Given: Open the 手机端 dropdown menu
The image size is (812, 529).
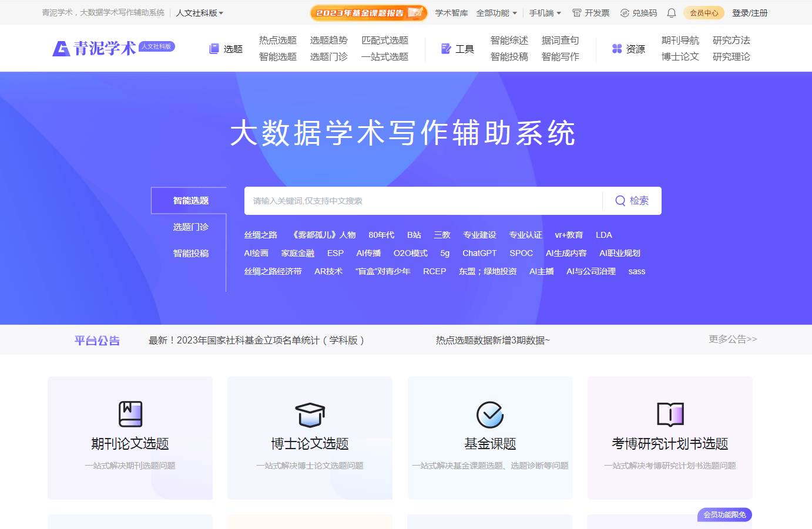Looking at the screenshot, I should click(543, 12).
